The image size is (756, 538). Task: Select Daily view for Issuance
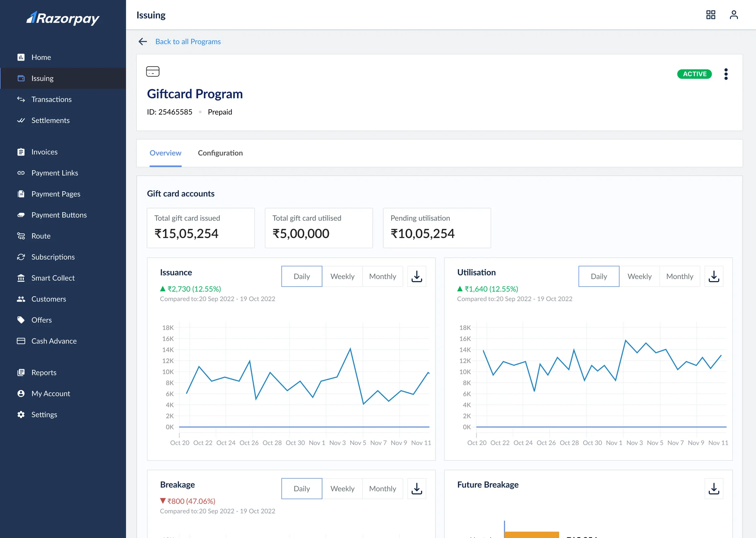tap(302, 277)
